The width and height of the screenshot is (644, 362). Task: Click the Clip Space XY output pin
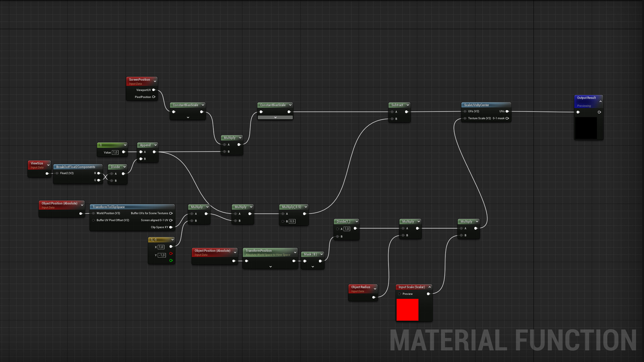171,227
